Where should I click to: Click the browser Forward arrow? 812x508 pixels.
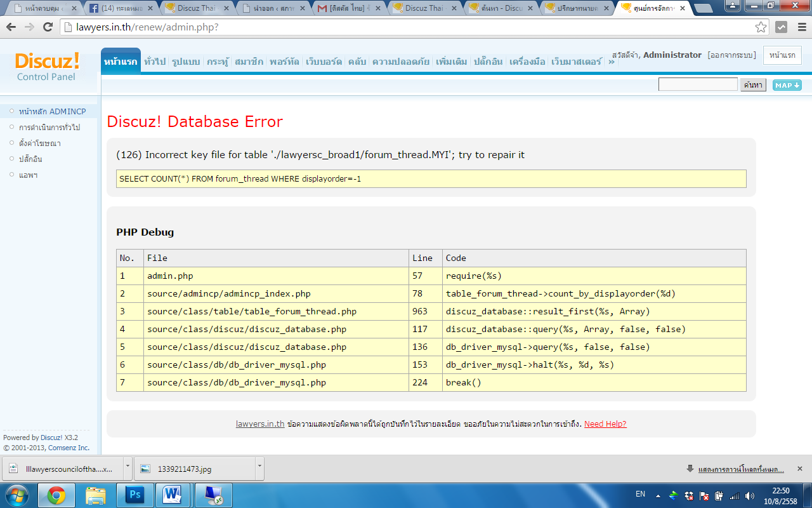(29, 27)
